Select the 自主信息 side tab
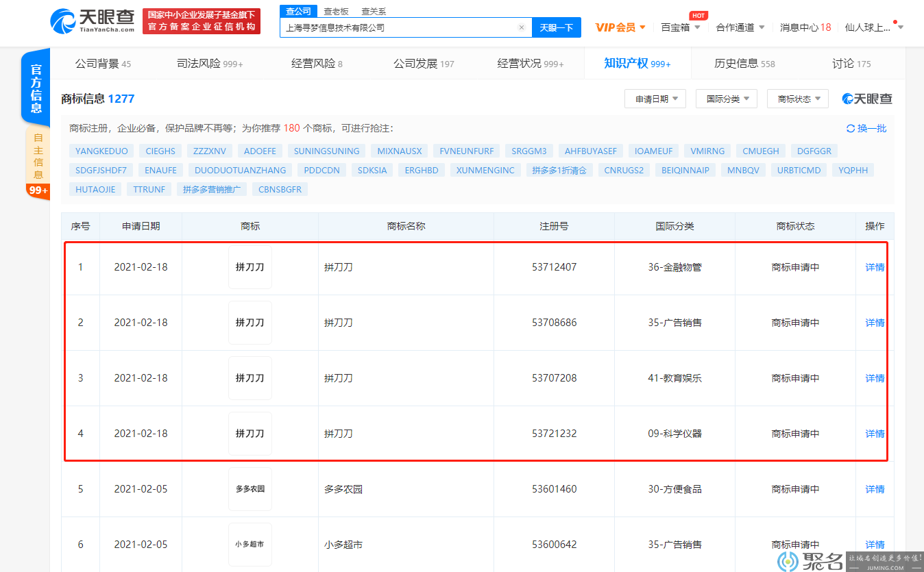The image size is (924, 572). (38, 156)
